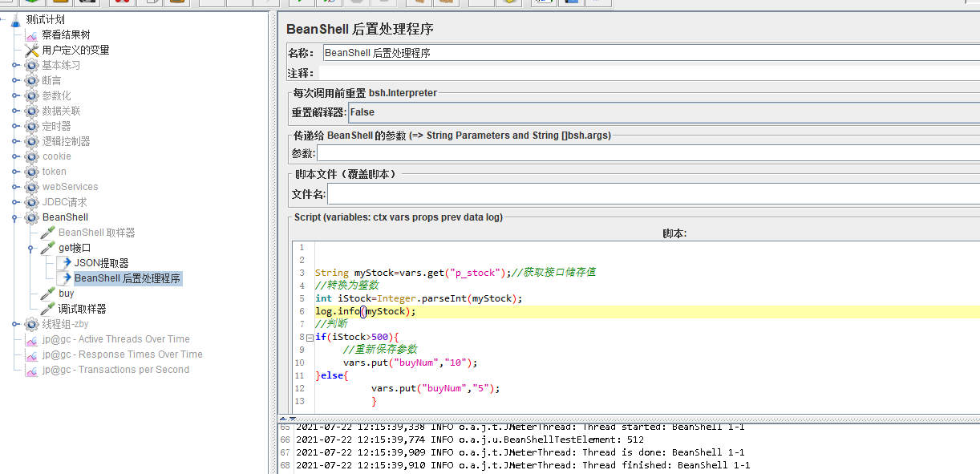
Task: Click the log.info(myStock) line
Action: click(366, 311)
